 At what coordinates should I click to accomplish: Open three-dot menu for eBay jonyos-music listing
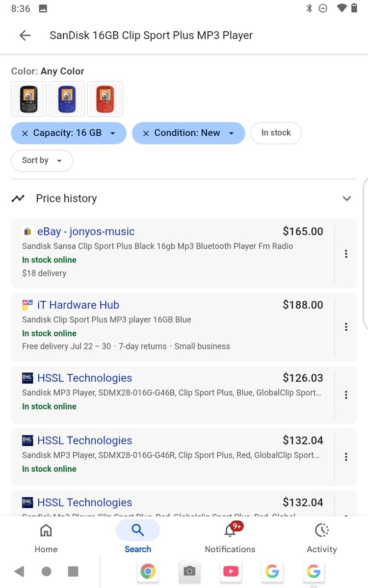pos(346,254)
